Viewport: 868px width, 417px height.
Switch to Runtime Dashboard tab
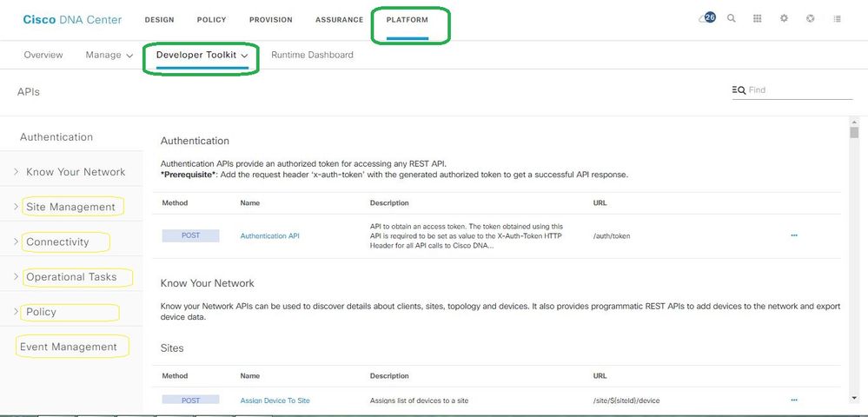click(312, 55)
